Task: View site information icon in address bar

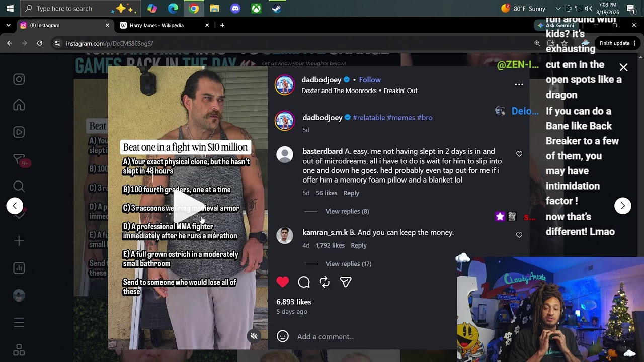Action: (x=57, y=43)
